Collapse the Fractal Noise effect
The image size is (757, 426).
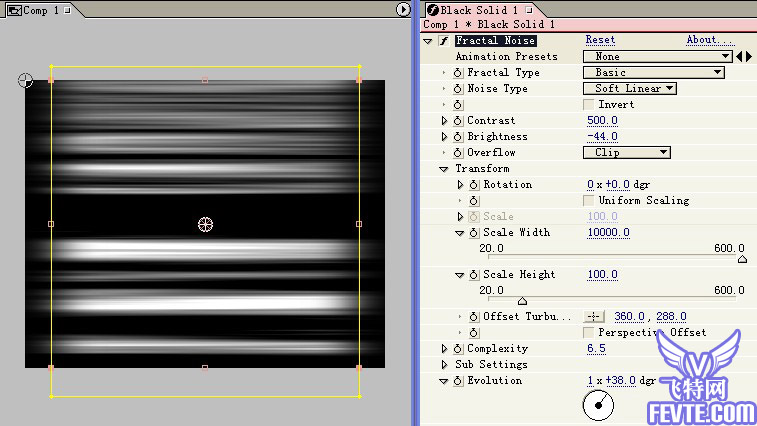(427, 41)
